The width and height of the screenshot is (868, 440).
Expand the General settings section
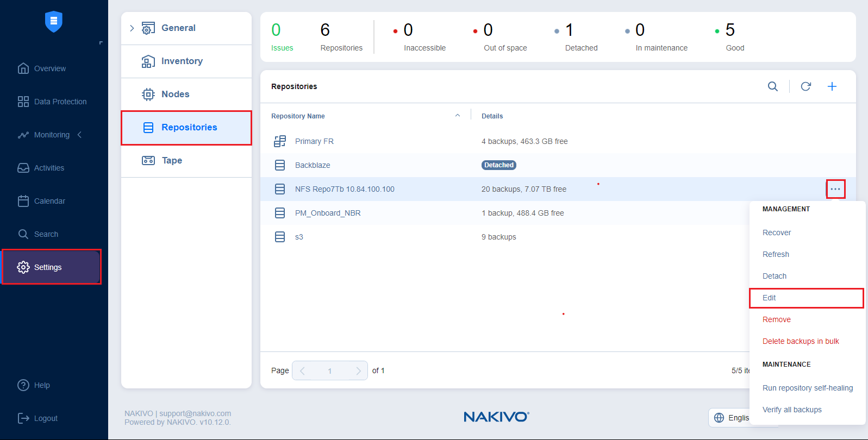pyautogui.click(x=132, y=28)
